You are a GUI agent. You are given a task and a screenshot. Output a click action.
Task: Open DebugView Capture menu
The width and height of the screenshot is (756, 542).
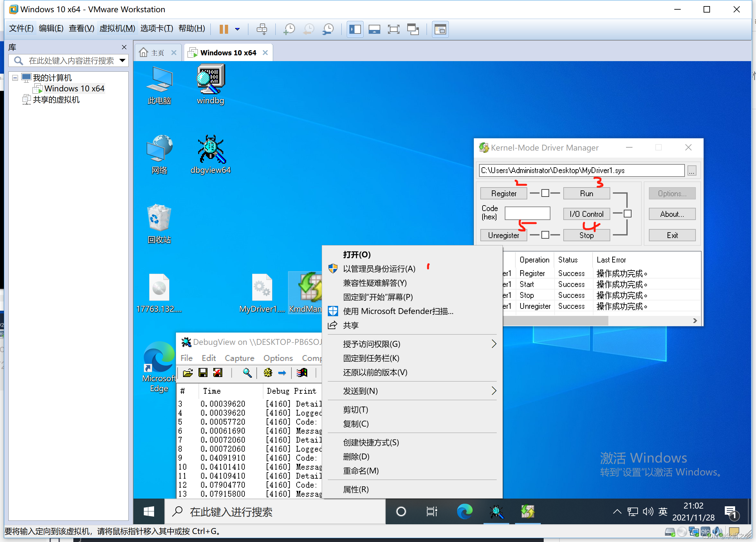[239, 358]
